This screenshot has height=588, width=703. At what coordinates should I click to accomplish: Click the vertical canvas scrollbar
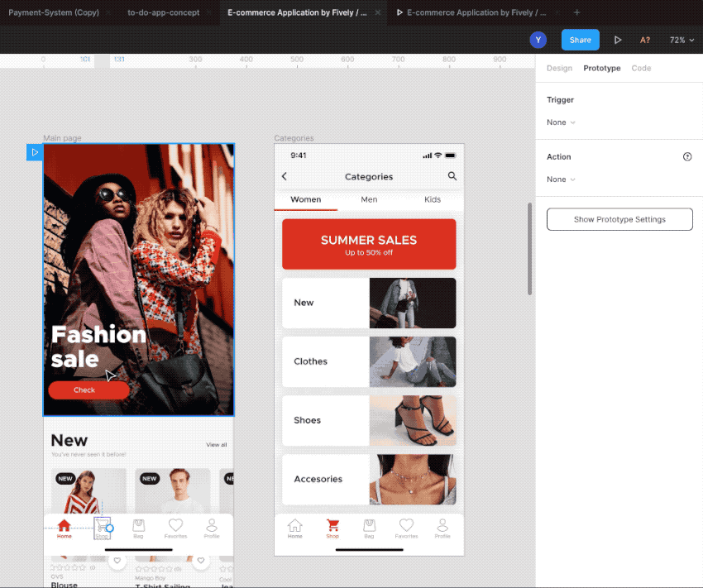[x=529, y=249]
